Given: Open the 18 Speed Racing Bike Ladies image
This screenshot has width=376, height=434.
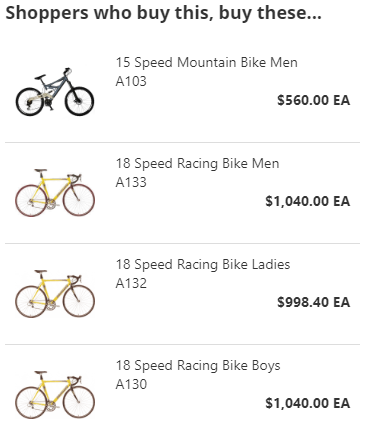Looking at the screenshot, I should (55, 294).
